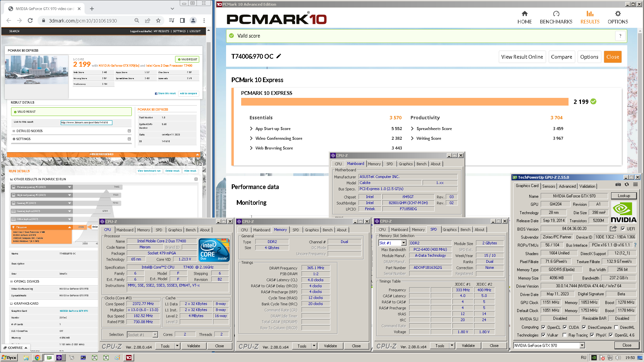
Task: Open Chrome from the taskbar
Action: (37, 358)
